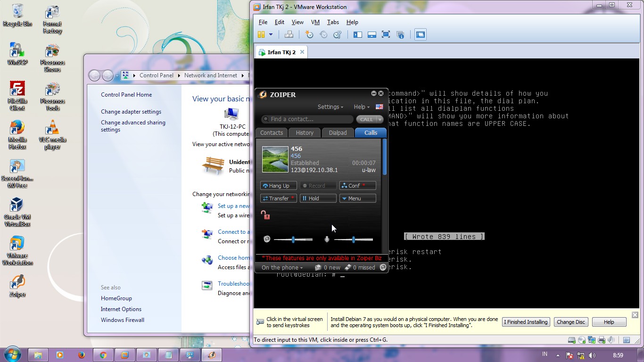644x362 pixels.
Task: Click the Change Disc button
Action: [x=571, y=322]
